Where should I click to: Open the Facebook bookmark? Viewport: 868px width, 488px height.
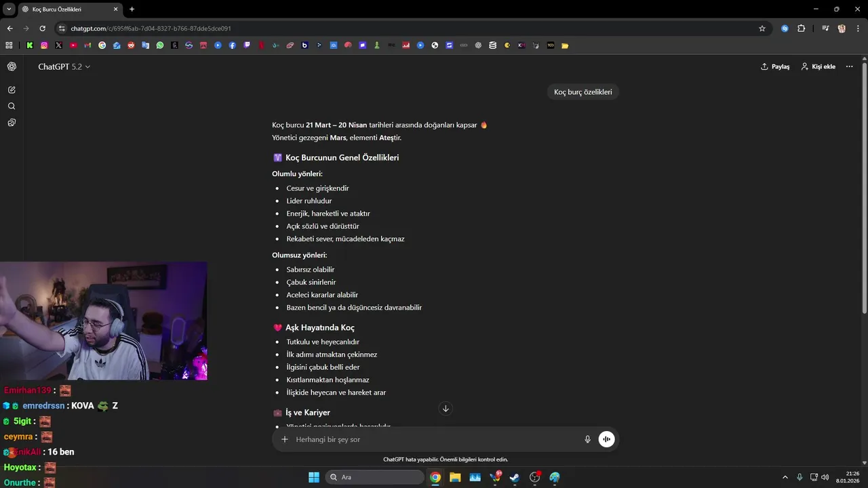click(x=233, y=45)
